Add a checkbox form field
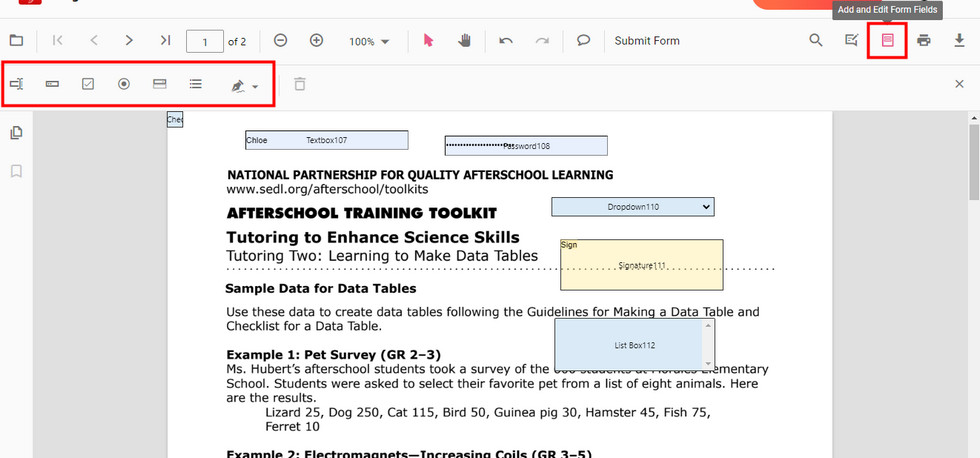This screenshot has width=980, height=458. click(x=88, y=85)
